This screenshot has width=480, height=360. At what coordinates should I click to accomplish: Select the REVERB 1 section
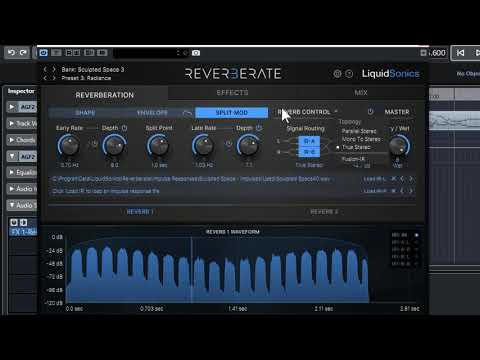tap(140, 212)
